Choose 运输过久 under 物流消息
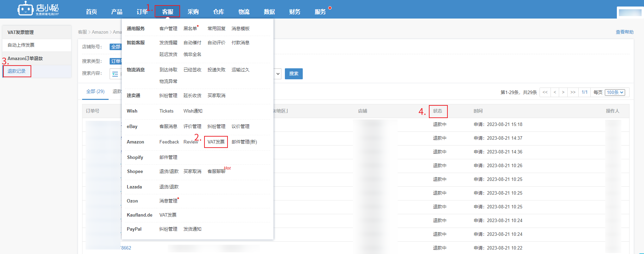This screenshot has height=254, width=644. [241, 70]
